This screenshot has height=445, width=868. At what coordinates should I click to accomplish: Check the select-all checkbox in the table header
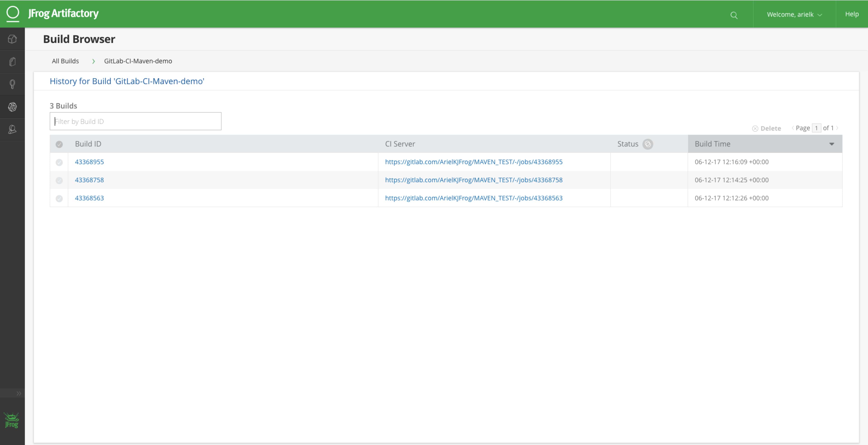point(59,144)
